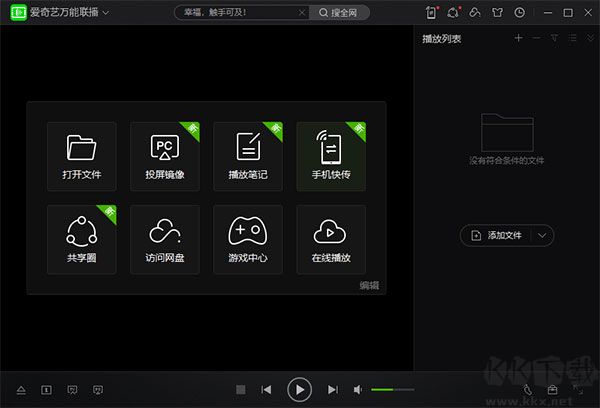Click the cloud sync icon in title bar

[x=475, y=13]
